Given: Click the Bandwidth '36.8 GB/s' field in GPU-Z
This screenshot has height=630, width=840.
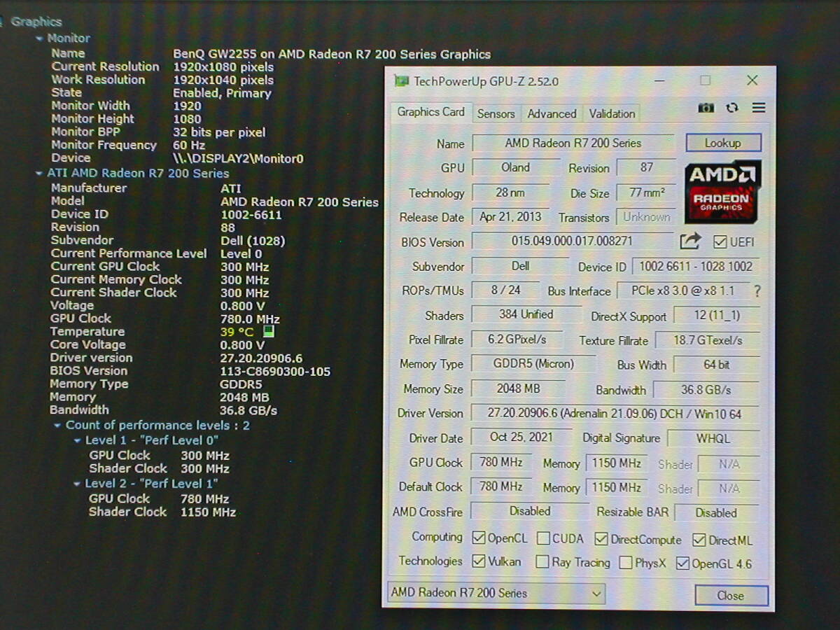Looking at the screenshot, I should point(706,390).
